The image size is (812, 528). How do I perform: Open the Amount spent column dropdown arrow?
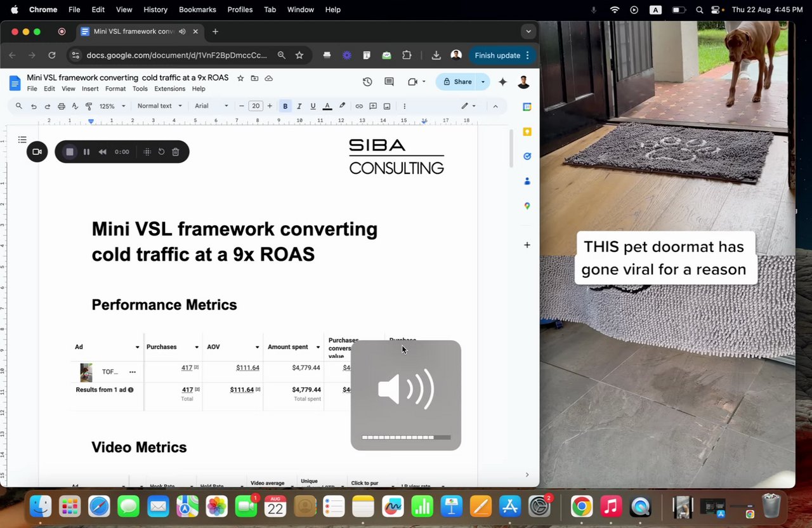coord(318,347)
